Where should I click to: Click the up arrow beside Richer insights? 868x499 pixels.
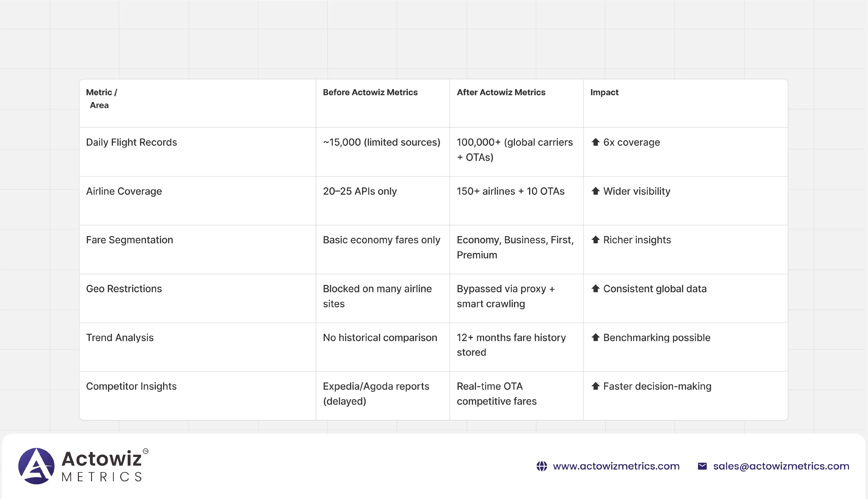coord(595,240)
